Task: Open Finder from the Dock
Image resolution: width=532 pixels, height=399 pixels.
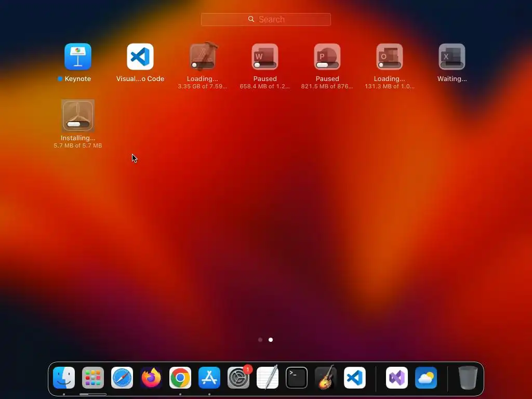Action: (x=64, y=378)
